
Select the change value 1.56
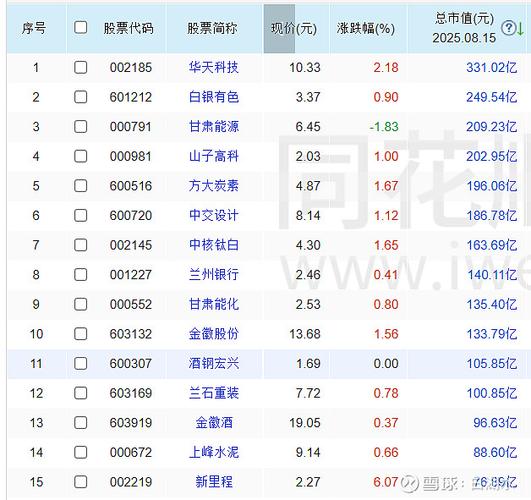click(x=386, y=334)
